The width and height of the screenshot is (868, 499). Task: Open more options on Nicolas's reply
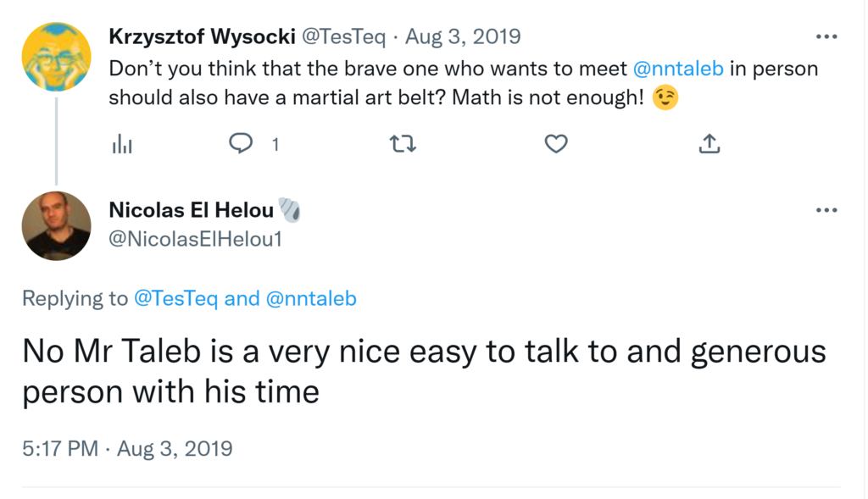(826, 210)
